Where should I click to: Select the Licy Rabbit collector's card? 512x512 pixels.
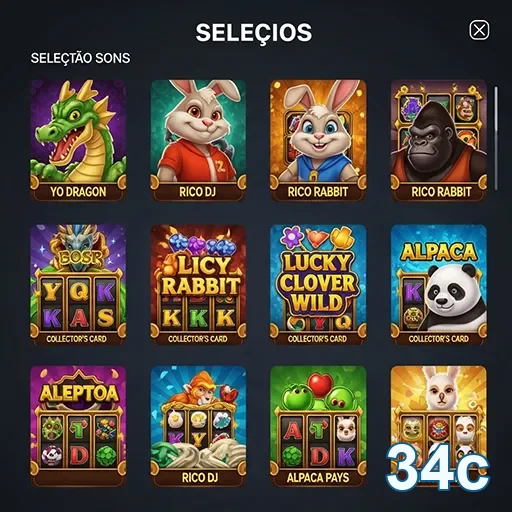[198, 285]
